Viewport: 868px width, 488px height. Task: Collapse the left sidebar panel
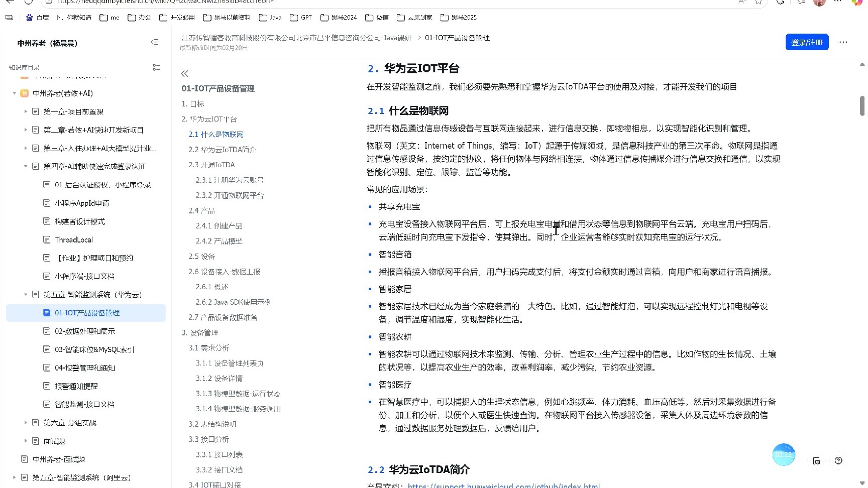pos(155,42)
